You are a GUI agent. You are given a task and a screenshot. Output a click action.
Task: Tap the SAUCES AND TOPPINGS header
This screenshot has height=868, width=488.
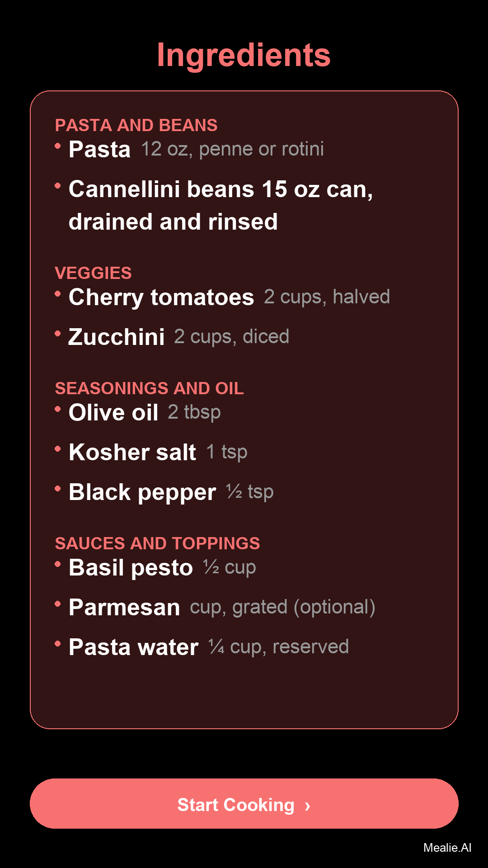[x=157, y=543]
